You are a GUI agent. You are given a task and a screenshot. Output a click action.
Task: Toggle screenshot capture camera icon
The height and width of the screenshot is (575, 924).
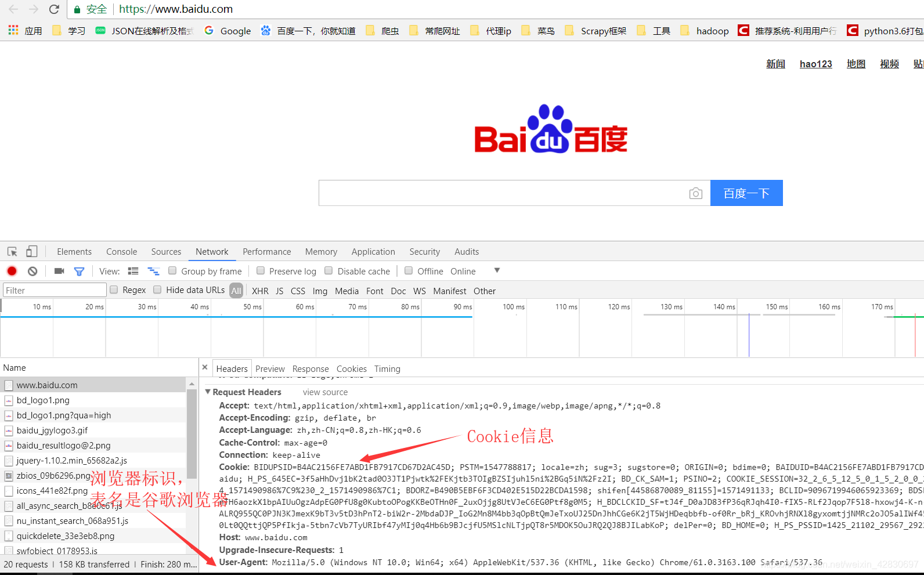(x=59, y=271)
